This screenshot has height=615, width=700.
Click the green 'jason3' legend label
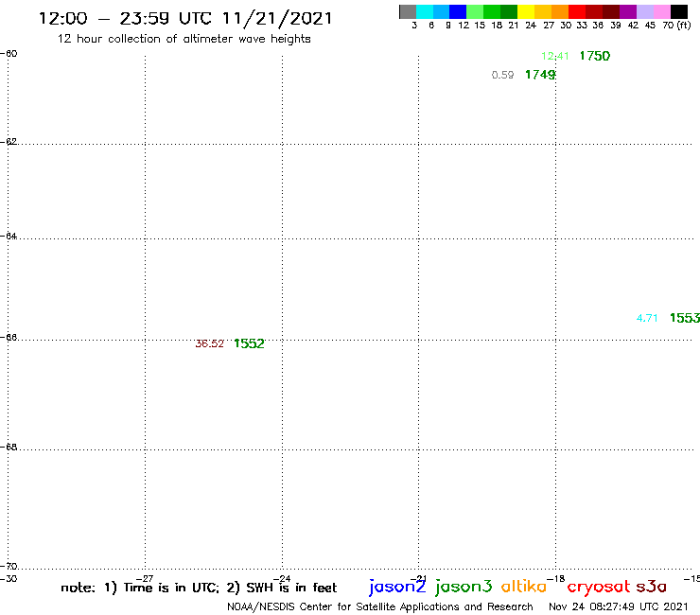pyautogui.click(x=464, y=587)
